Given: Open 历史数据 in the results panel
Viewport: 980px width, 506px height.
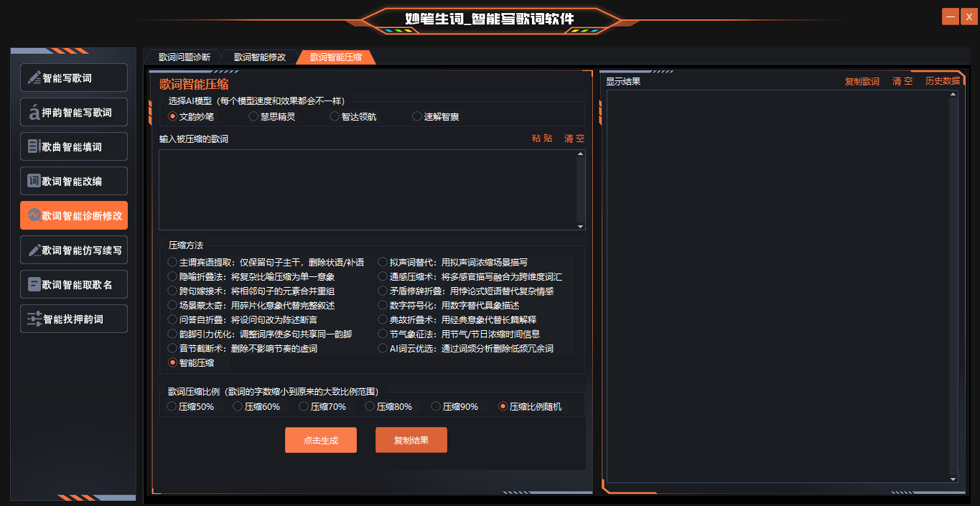Looking at the screenshot, I should coord(943,82).
